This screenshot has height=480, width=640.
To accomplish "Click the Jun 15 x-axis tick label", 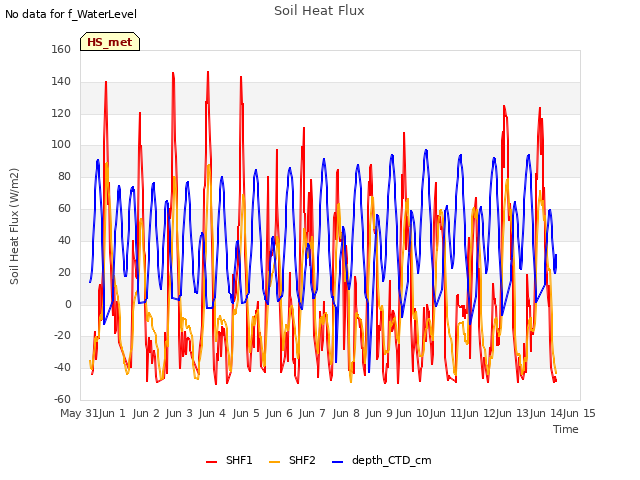I will [579, 413].
